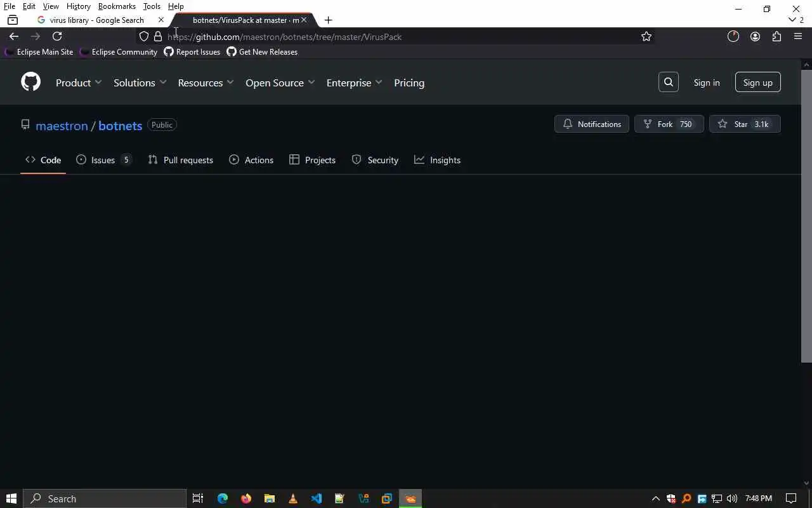Click the Sign up button
812x508 pixels.
758,83
